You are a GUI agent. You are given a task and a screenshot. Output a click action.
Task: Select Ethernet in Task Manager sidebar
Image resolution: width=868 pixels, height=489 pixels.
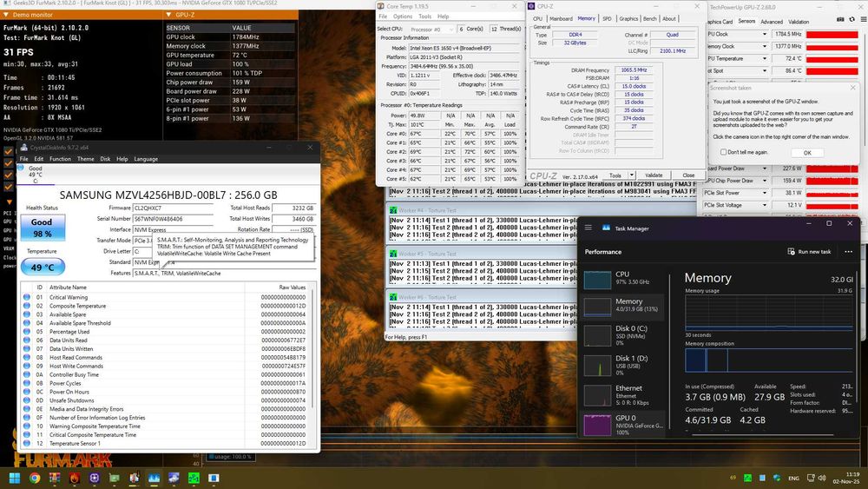click(624, 395)
